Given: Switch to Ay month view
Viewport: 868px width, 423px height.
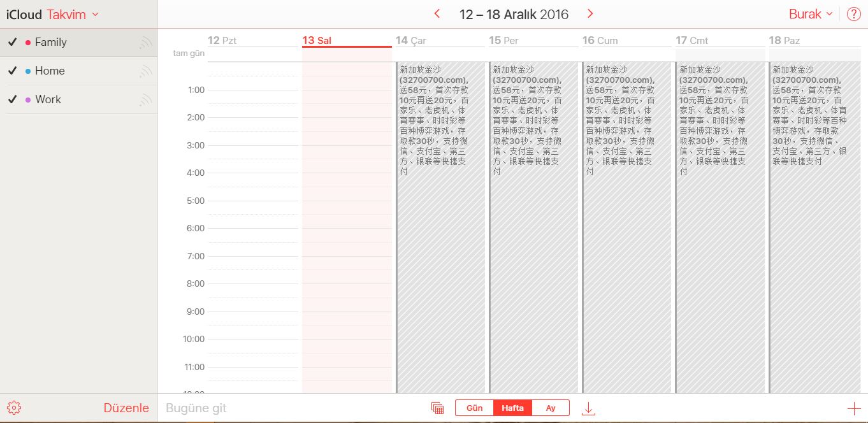Looking at the screenshot, I should (x=551, y=408).
